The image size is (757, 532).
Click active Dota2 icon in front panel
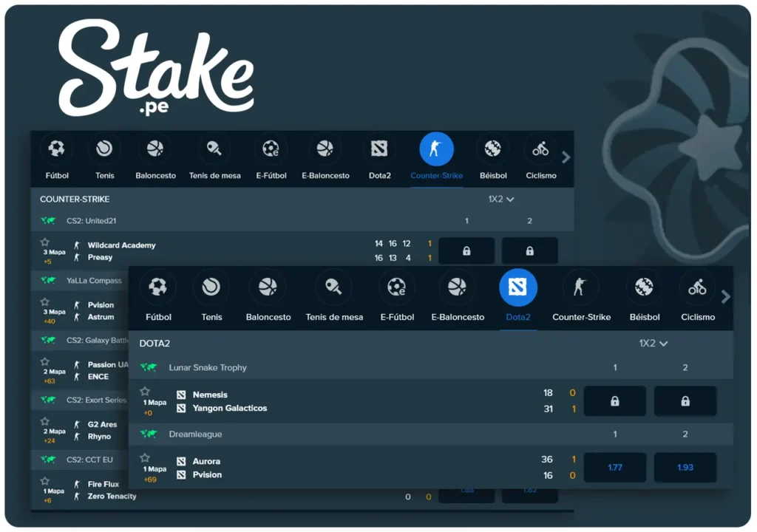click(x=518, y=287)
